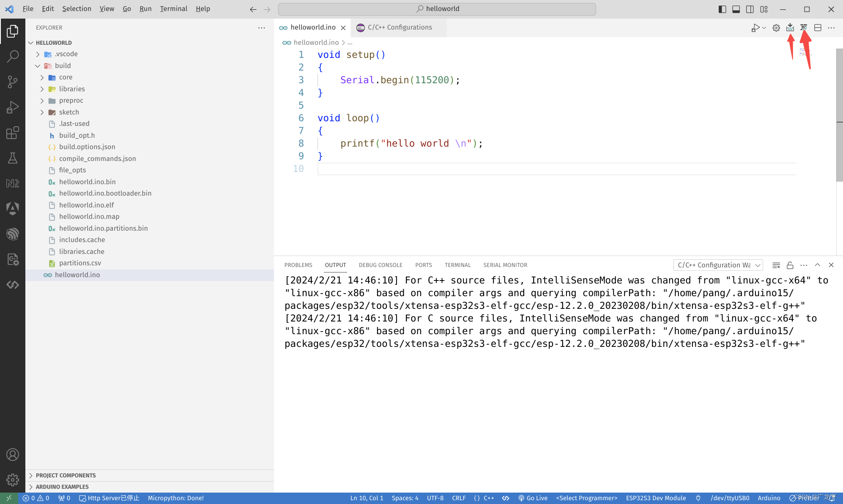Switch to the SERIAL MONITOR tab
843x504 pixels.
[505, 265]
